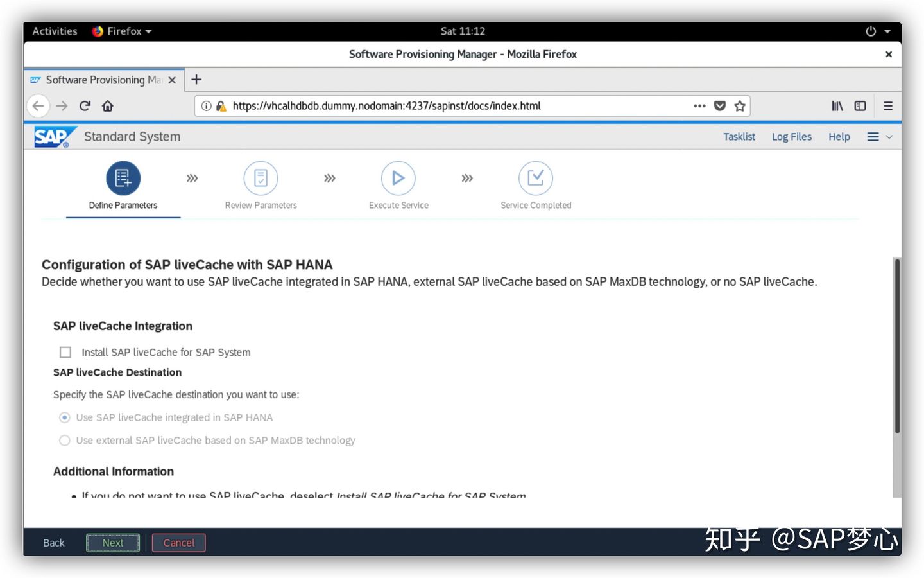Click the Standard System title text
The height and width of the screenshot is (578, 924).
tap(132, 137)
